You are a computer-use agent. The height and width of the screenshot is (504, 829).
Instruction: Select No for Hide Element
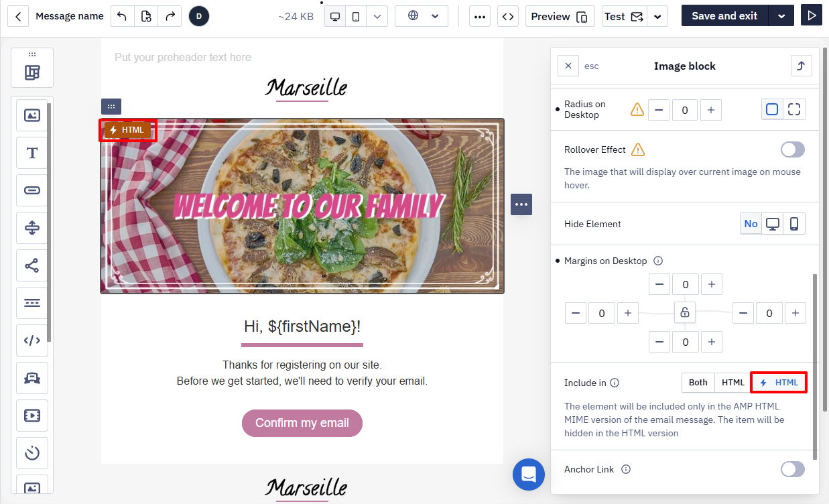(751, 224)
